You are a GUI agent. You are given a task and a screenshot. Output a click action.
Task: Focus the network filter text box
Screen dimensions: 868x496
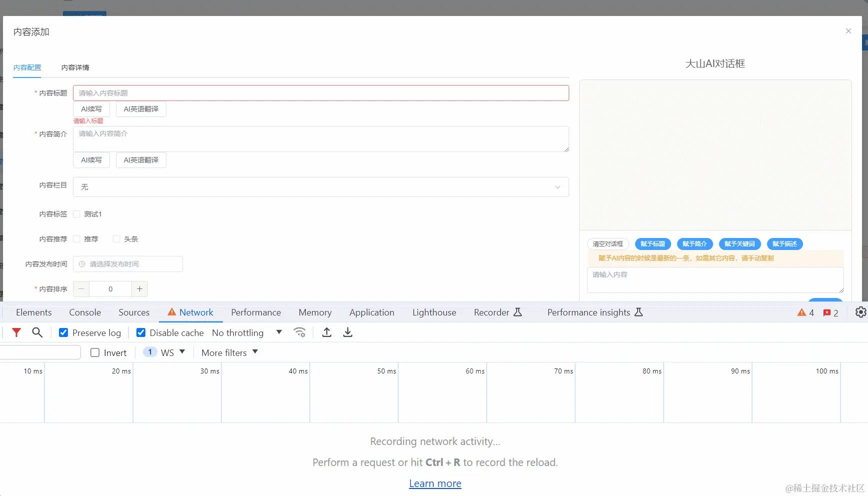coord(40,352)
